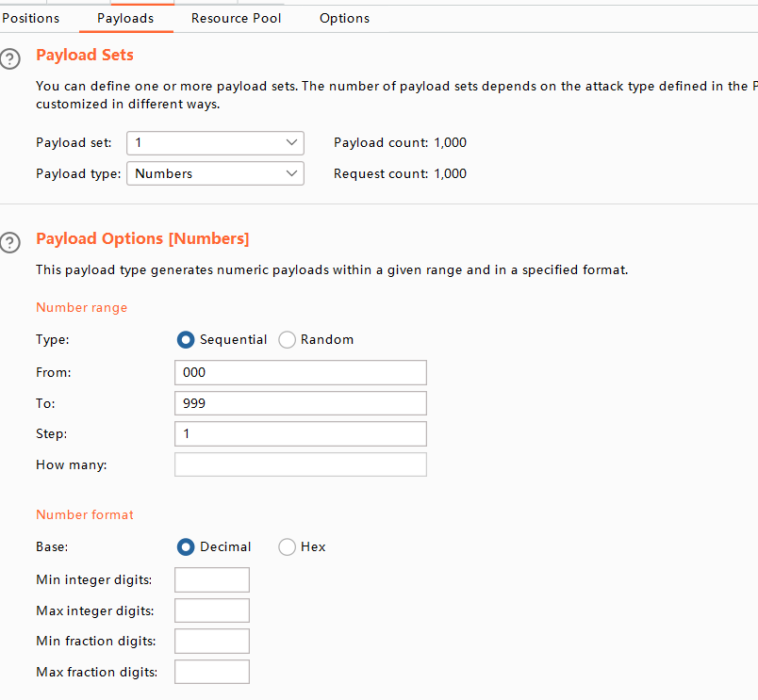
Task: Click the To field containing 999
Action: (300, 403)
